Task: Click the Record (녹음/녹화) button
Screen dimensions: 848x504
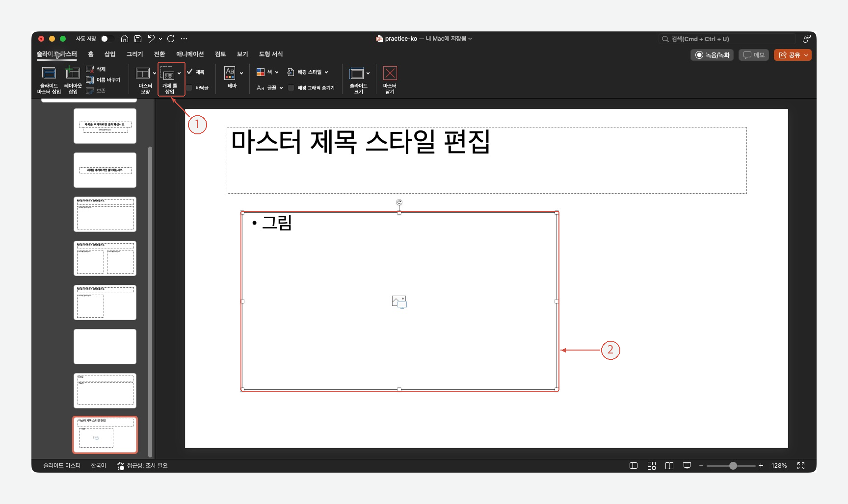Action: point(712,55)
